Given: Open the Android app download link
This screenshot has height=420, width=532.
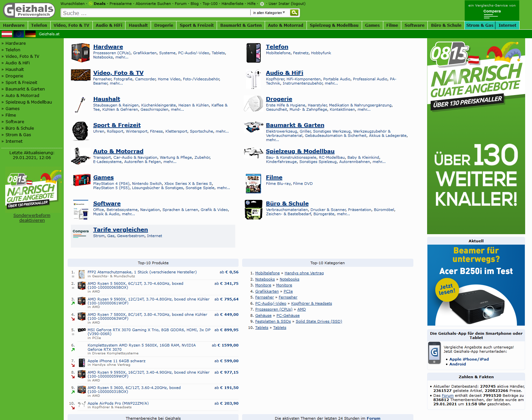Looking at the screenshot, I should 457,364.
